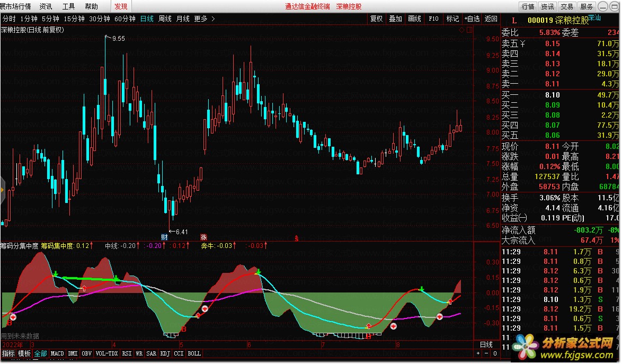Click the 9.55 high price label
The height and width of the screenshot is (364, 622).
[119, 39]
